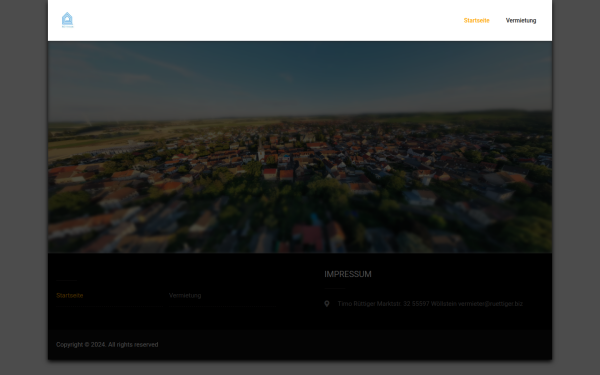Click the address text Timo Rüttiger Marktstr. 32
Image resolution: width=600 pixels, height=375 pixels.
(430, 304)
